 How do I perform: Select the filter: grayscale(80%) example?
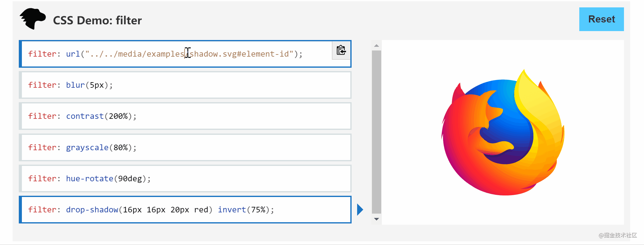click(185, 147)
